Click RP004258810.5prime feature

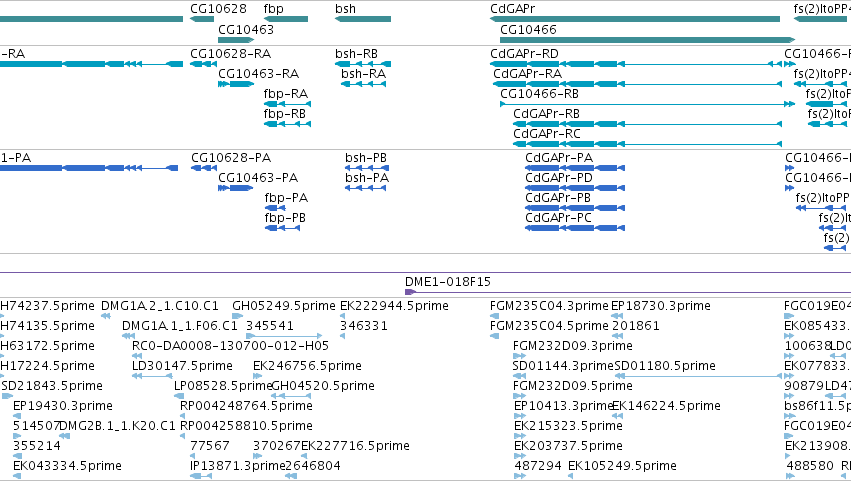point(246,426)
